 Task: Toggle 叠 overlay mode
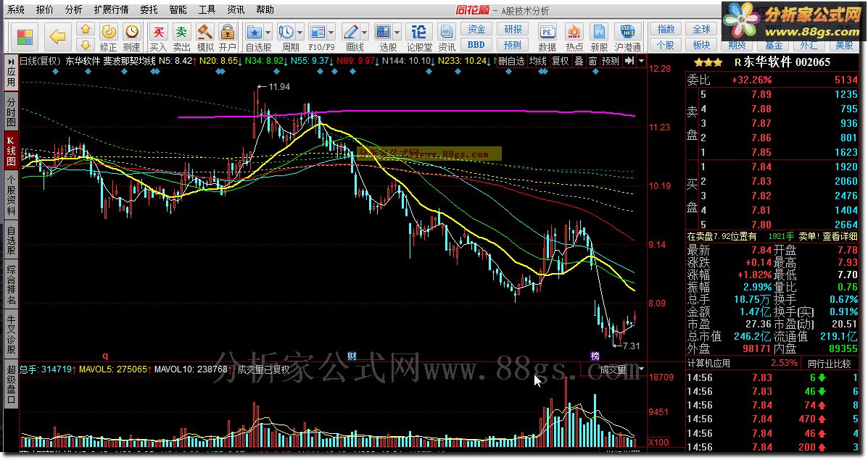click(579, 61)
